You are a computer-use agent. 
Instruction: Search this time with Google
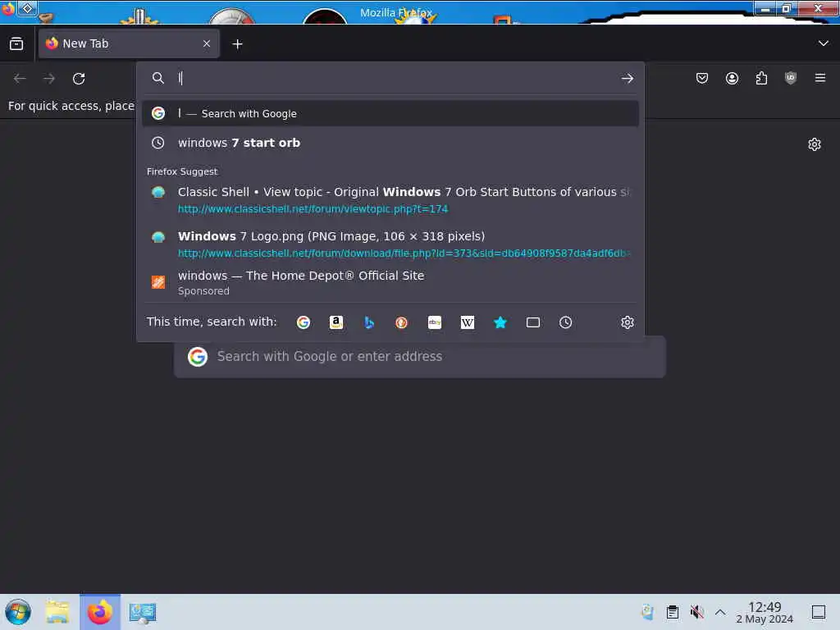304,322
